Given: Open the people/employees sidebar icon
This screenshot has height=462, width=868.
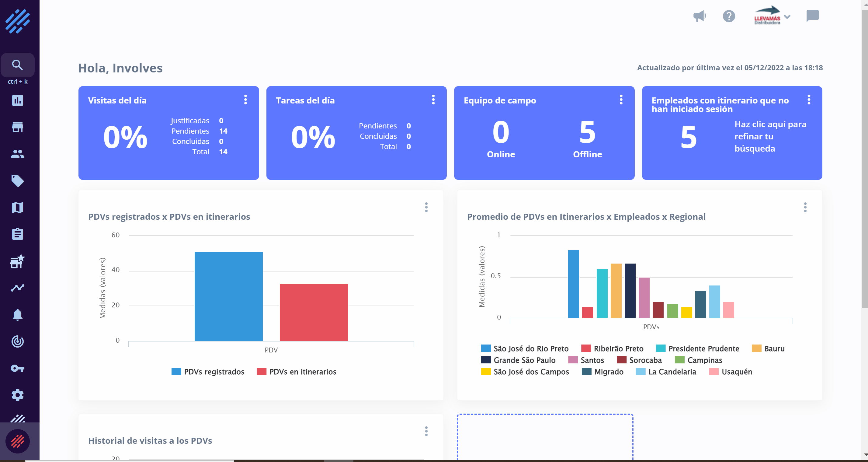Looking at the screenshot, I should [18, 154].
